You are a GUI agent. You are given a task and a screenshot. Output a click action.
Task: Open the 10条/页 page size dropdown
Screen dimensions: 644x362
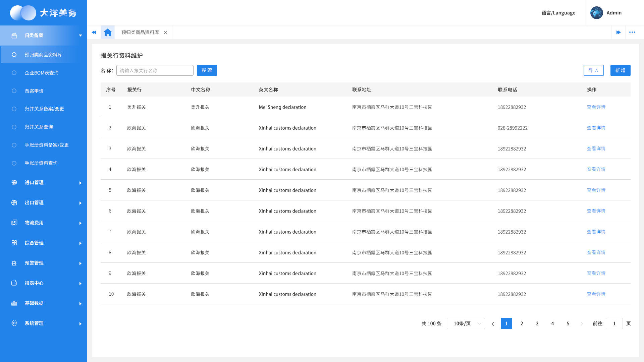pos(466,323)
